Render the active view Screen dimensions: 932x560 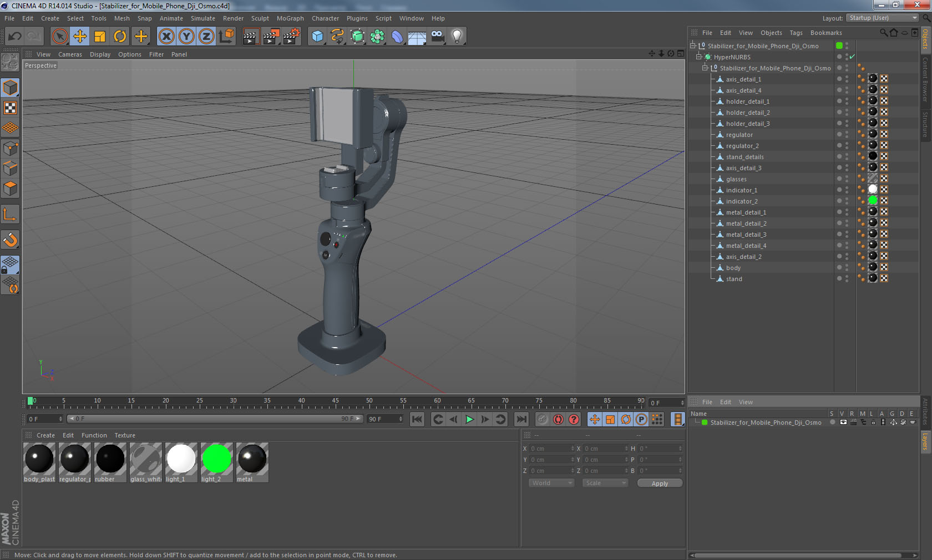click(251, 37)
